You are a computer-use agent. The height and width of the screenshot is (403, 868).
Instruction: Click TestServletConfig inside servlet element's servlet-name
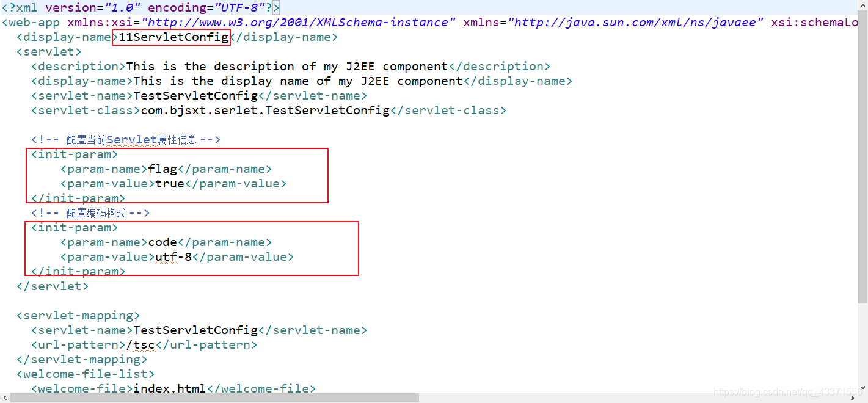coord(195,96)
